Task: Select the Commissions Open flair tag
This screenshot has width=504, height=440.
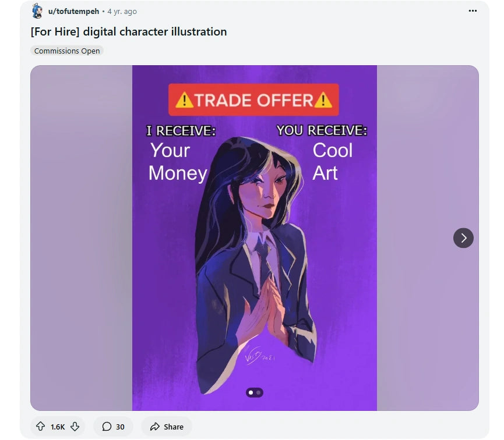Action: (x=67, y=51)
